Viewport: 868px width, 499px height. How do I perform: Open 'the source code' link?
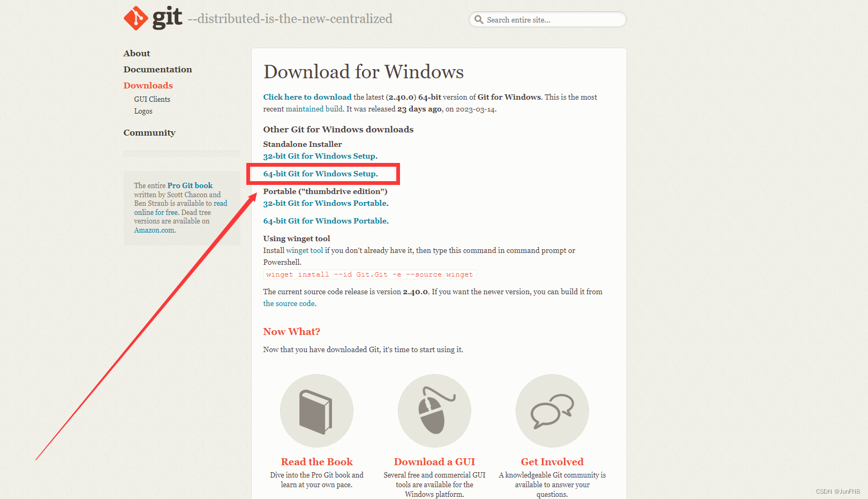click(289, 303)
